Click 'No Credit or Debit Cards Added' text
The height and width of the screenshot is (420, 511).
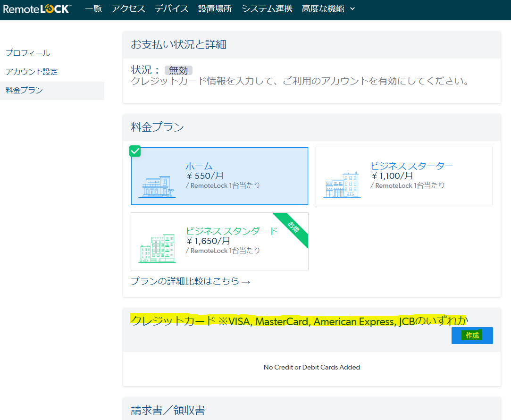[311, 367]
